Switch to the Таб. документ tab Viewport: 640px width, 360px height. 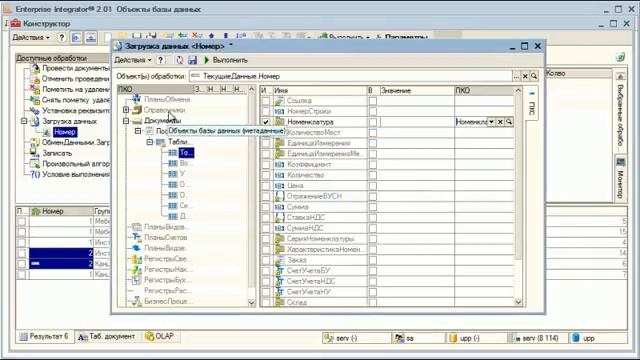pos(107,336)
